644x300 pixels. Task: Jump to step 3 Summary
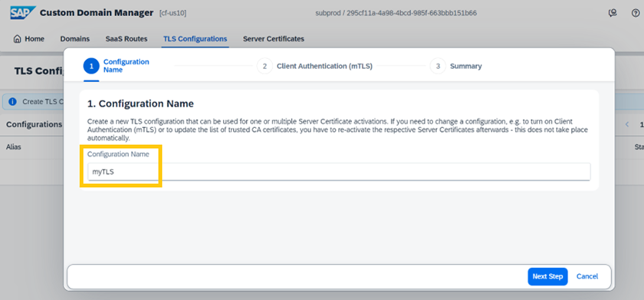pos(456,66)
